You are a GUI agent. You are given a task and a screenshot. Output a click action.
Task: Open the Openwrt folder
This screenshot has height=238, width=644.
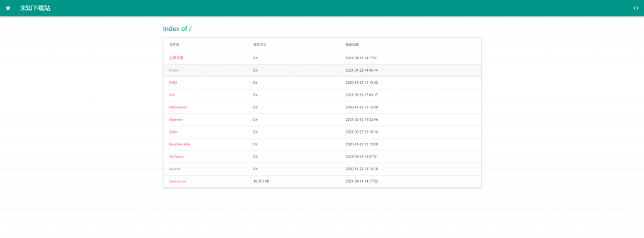coord(176,120)
